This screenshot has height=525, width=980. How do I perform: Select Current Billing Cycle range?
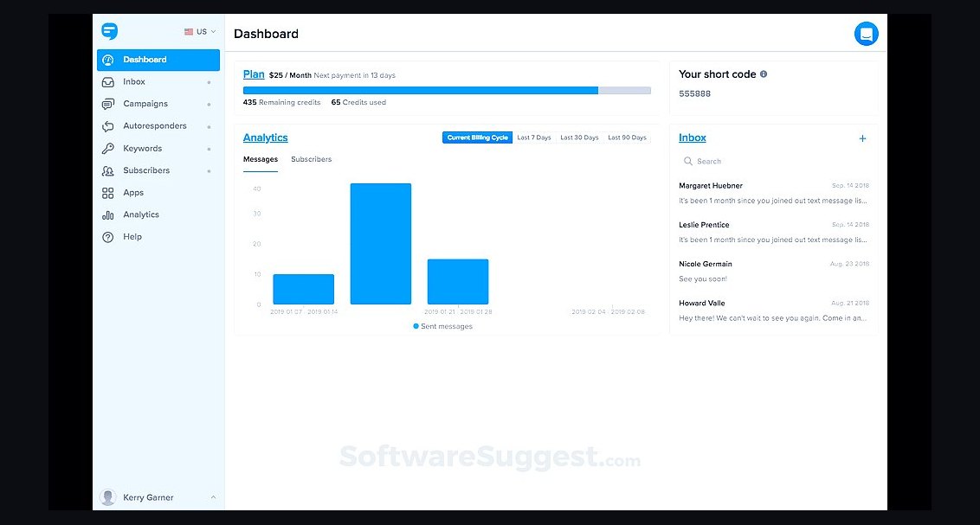[x=478, y=138]
